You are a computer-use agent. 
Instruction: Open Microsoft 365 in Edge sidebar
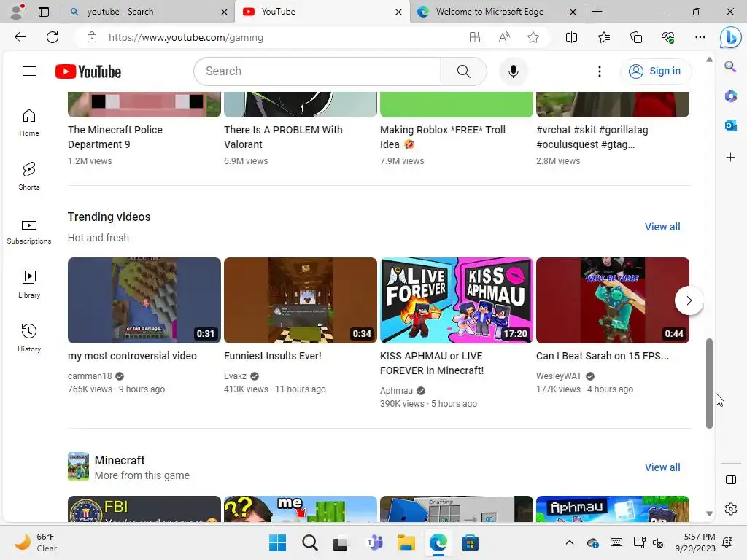click(x=730, y=96)
